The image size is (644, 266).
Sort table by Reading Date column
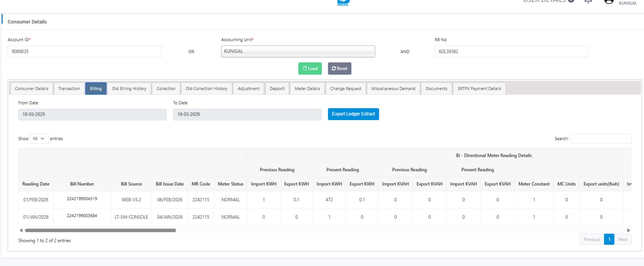(36, 184)
